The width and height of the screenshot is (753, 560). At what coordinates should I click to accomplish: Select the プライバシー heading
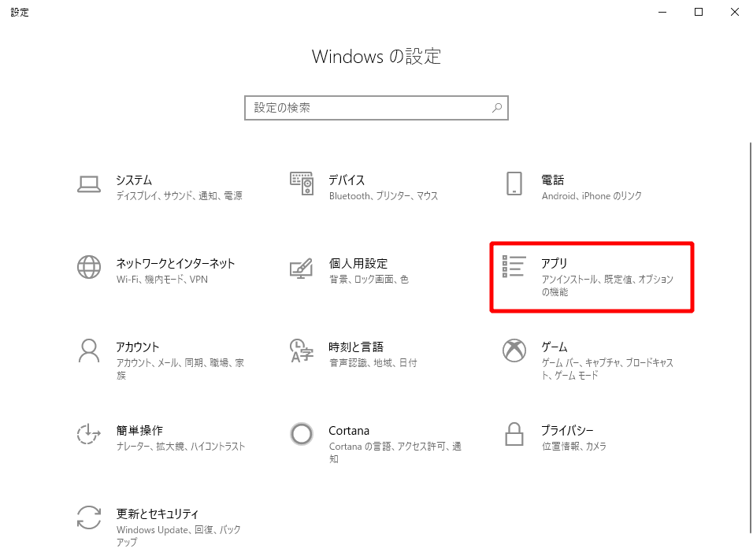point(567,430)
